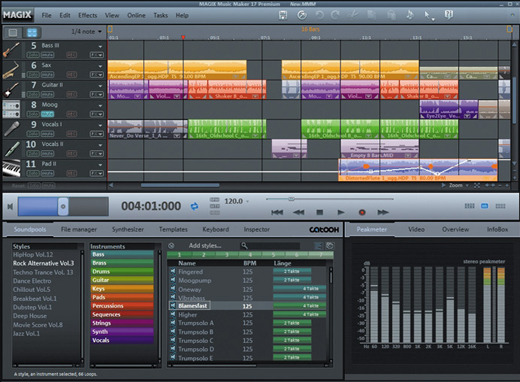Toggle solo on the Bass III track
520x382 pixels.
pos(33,55)
